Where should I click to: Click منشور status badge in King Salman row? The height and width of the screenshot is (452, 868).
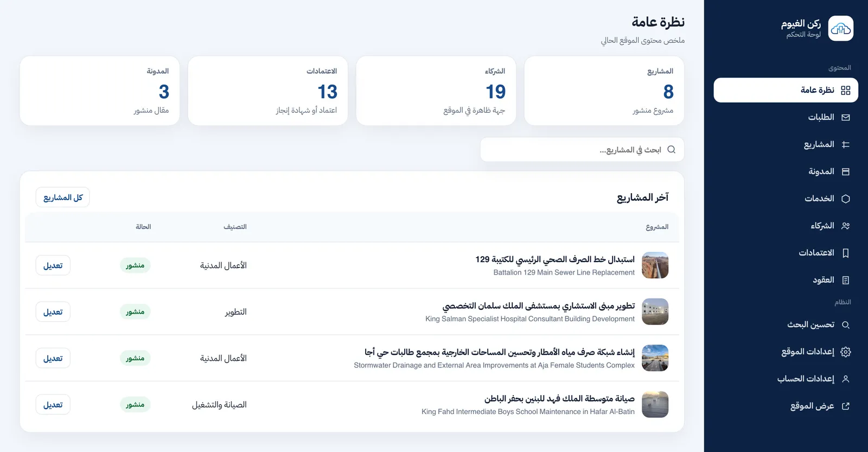point(135,312)
